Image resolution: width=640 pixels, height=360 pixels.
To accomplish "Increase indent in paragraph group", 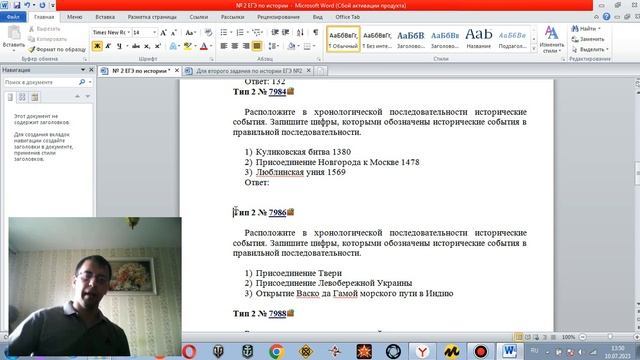I will (x=285, y=32).
